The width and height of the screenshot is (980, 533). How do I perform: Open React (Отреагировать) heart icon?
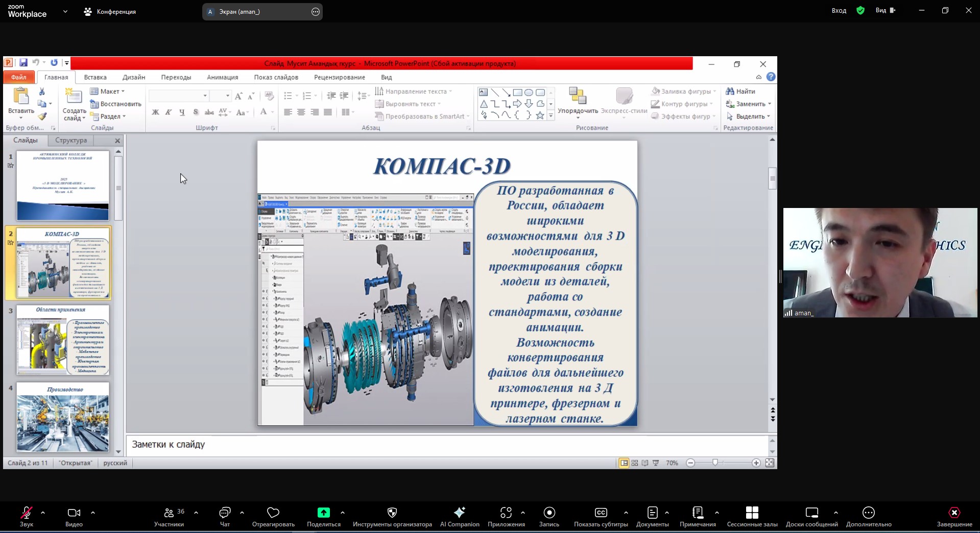(273, 513)
